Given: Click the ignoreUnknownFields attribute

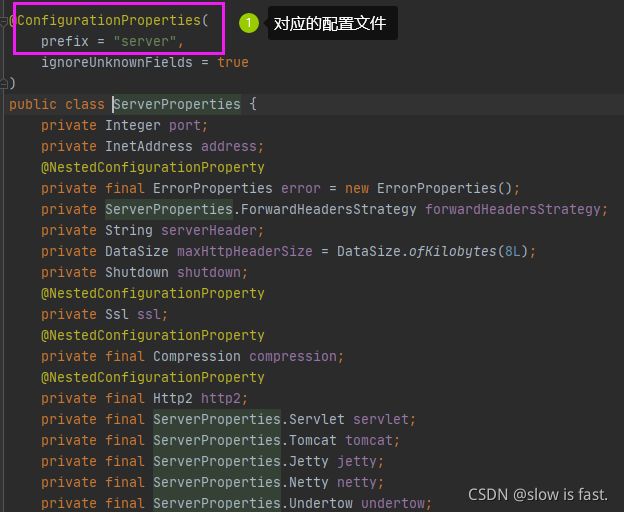Looking at the screenshot, I should [x=117, y=62].
